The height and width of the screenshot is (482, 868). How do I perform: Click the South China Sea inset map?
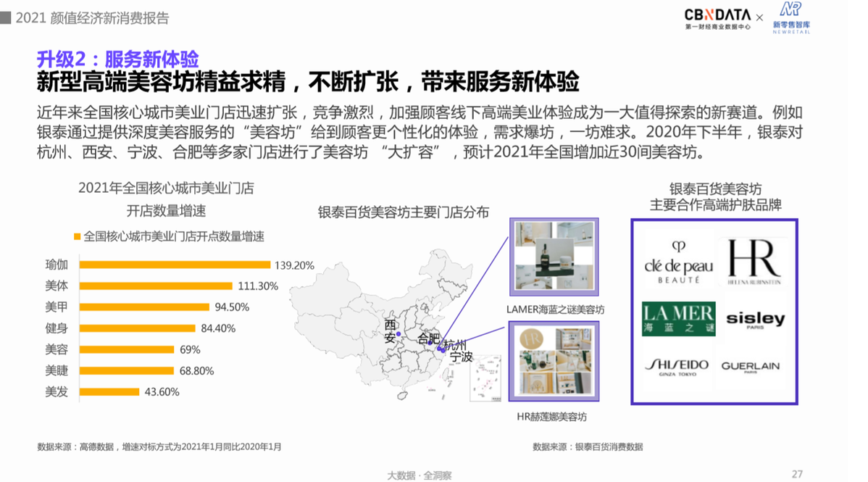point(485,378)
